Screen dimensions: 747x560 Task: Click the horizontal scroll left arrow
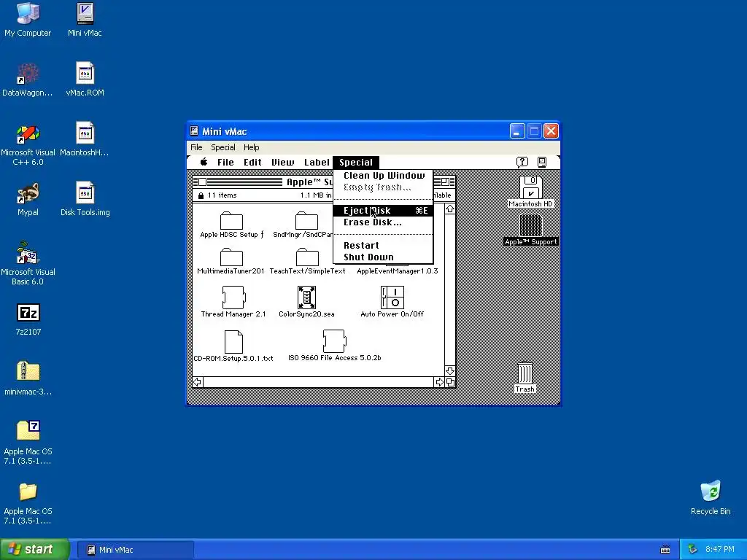[198, 382]
